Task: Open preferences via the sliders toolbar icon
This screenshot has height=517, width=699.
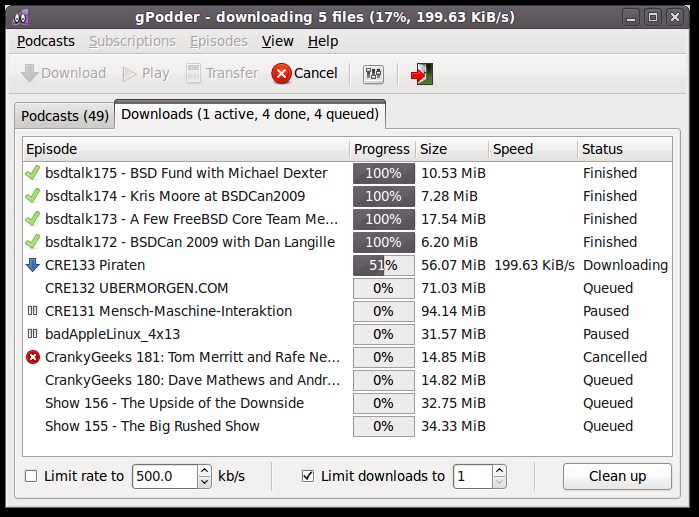Action: pos(373,74)
